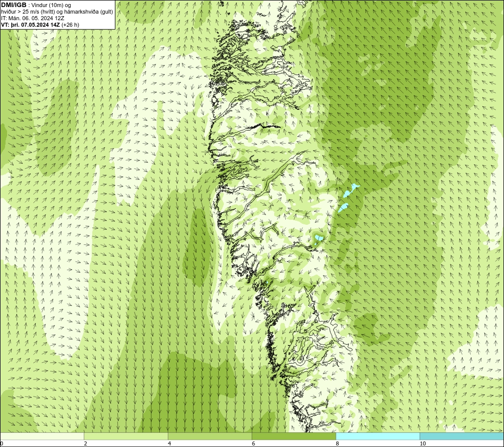
Task: Click the 4-6 m/s green swatch
Action: (210, 436)
